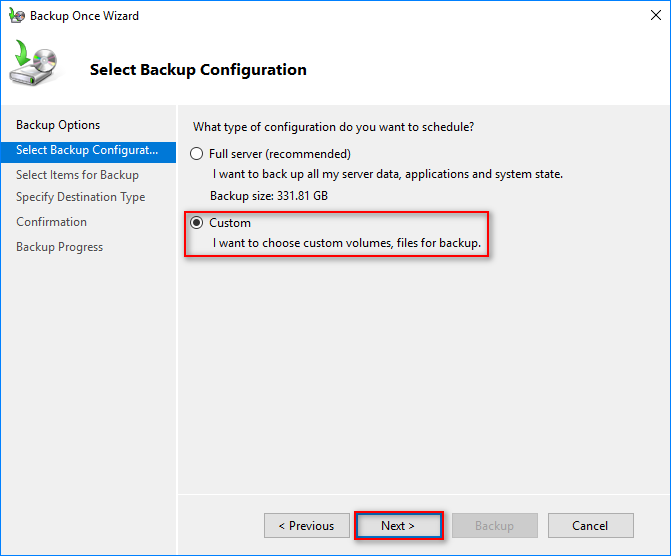Go to the Backup Progress step
Viewport: 671px width, 556px height.
(59, 247)
